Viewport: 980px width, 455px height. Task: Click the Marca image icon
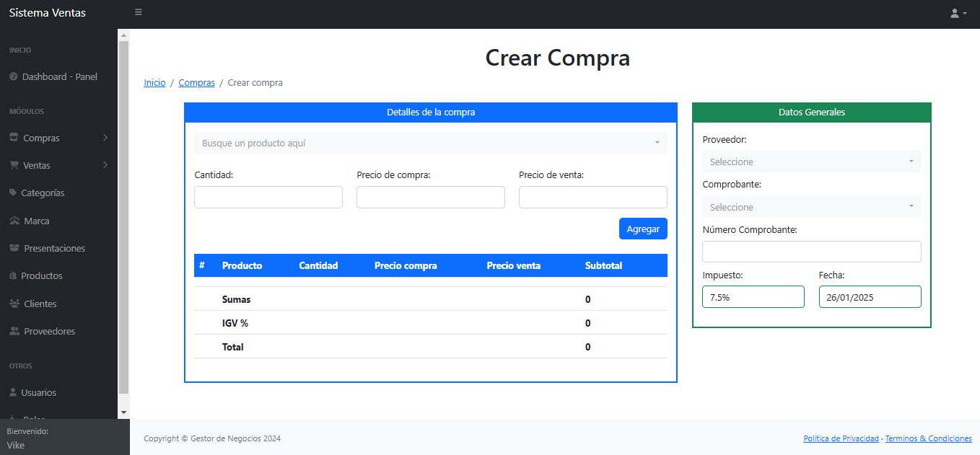point(13,221)
